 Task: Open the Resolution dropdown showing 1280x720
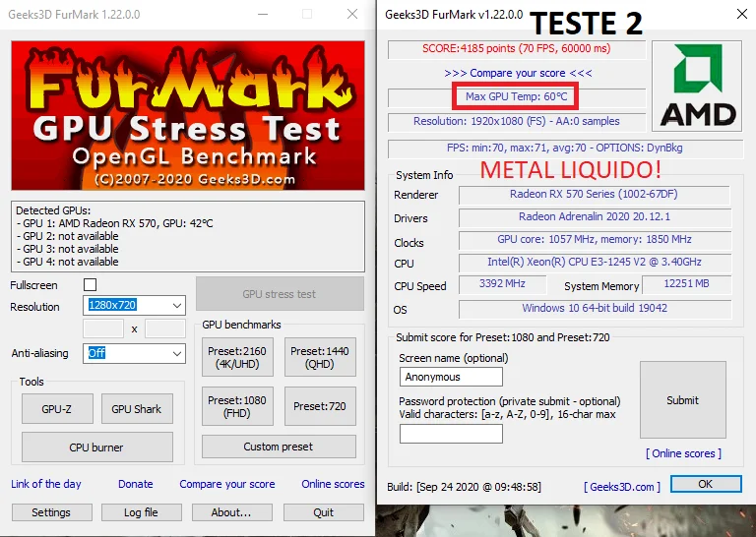coord(134,305)
